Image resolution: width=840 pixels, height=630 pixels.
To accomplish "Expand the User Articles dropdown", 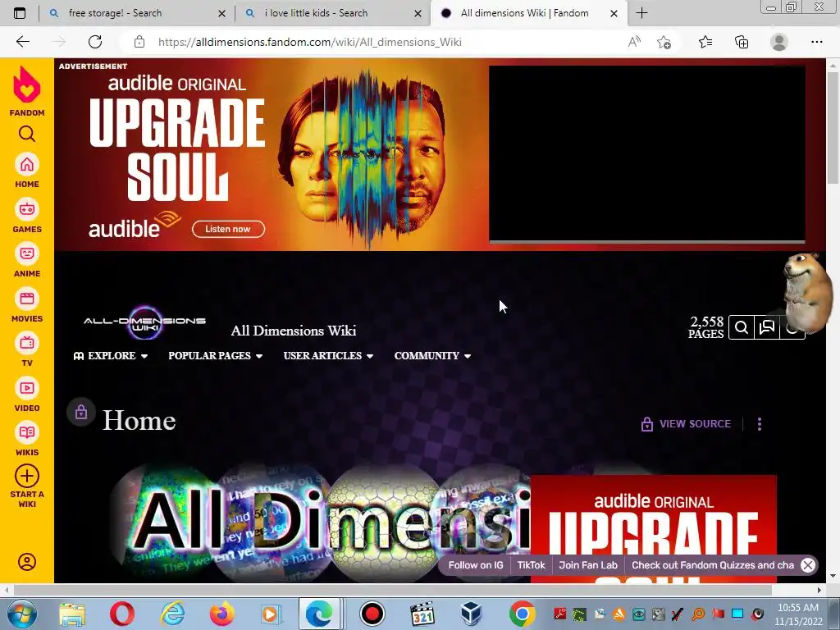I will coord(328,356).
